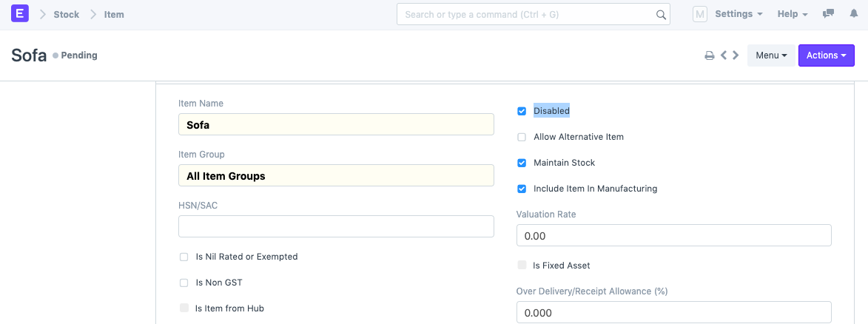Screen dimensions: 868x324
Task: Focus the Valuation Rate field
Action: (x=673, y=235)
